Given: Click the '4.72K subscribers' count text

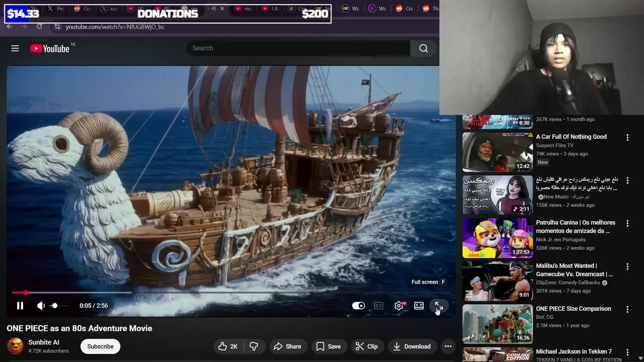Looking at the screenshot, I should coord(48,351).
